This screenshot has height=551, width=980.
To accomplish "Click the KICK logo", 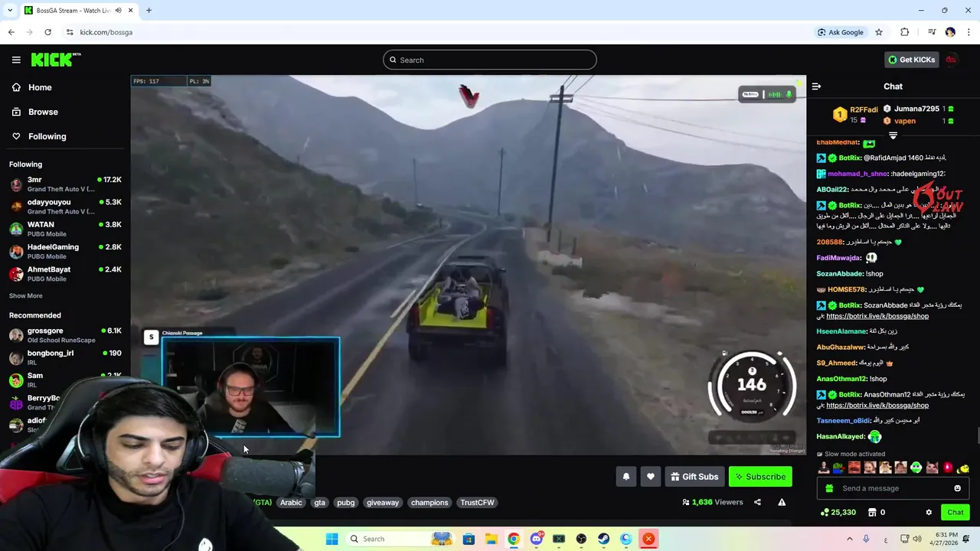I will (x=55, y=60).
